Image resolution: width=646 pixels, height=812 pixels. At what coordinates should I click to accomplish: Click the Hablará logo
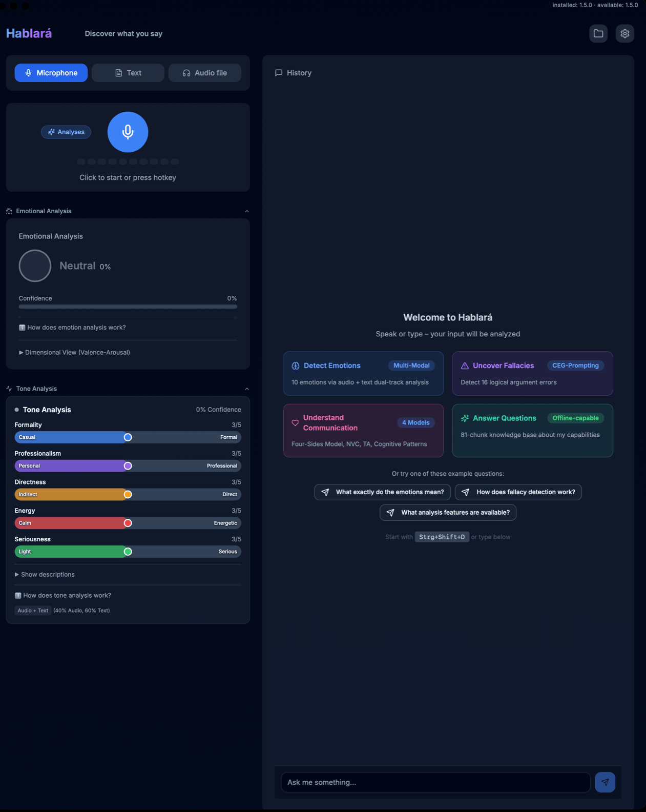[29, 34]
